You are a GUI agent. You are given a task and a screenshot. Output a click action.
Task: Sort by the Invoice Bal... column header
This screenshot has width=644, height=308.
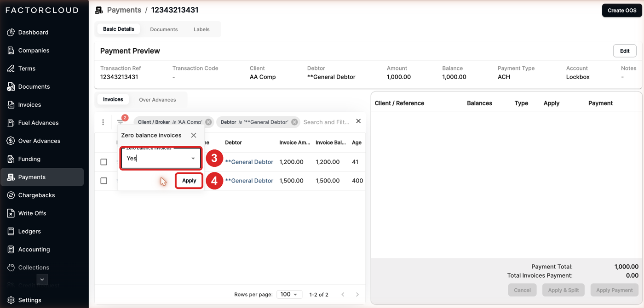[331, 143]
